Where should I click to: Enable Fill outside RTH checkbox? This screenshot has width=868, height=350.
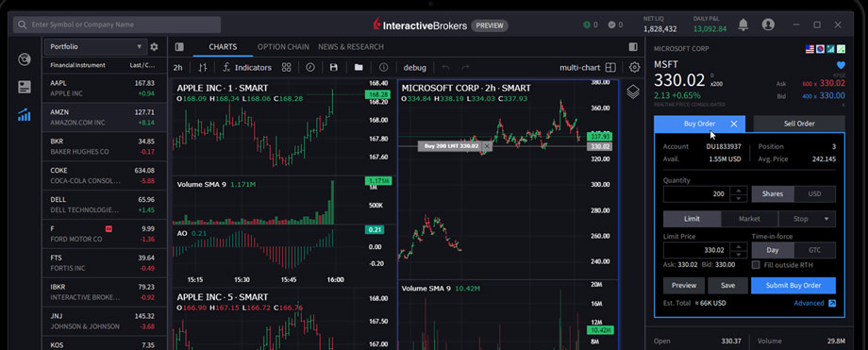coord(756,265)
